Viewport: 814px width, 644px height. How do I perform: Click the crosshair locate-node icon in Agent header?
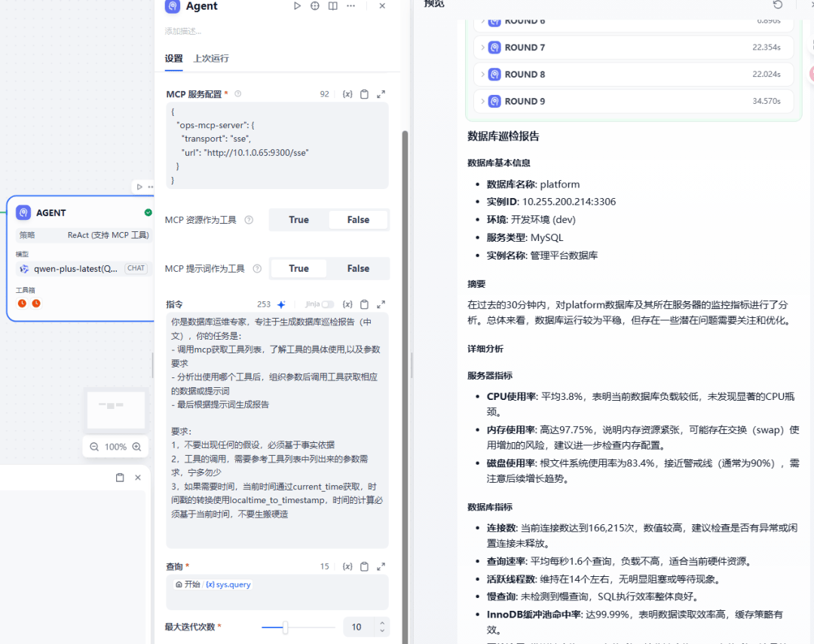(x=315, y=6)
